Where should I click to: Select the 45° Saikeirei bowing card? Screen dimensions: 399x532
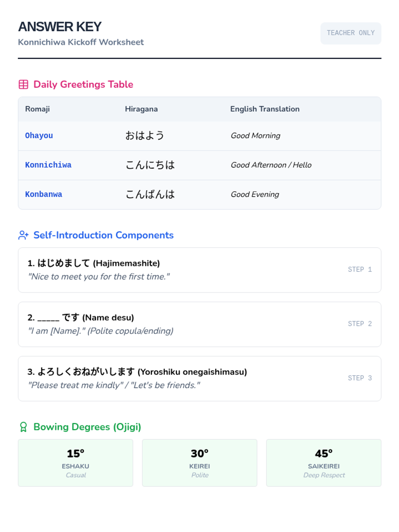tap(324, 463)
